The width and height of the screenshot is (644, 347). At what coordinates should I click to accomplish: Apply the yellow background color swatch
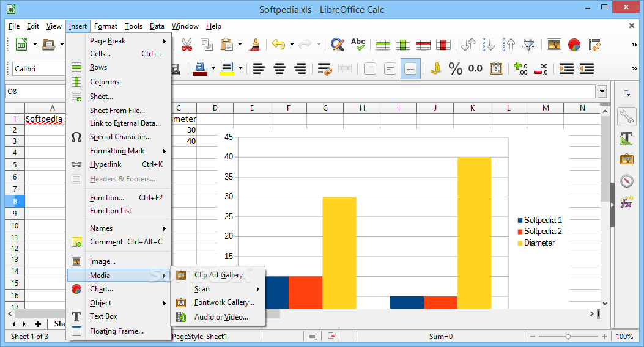tap(227, 74)
